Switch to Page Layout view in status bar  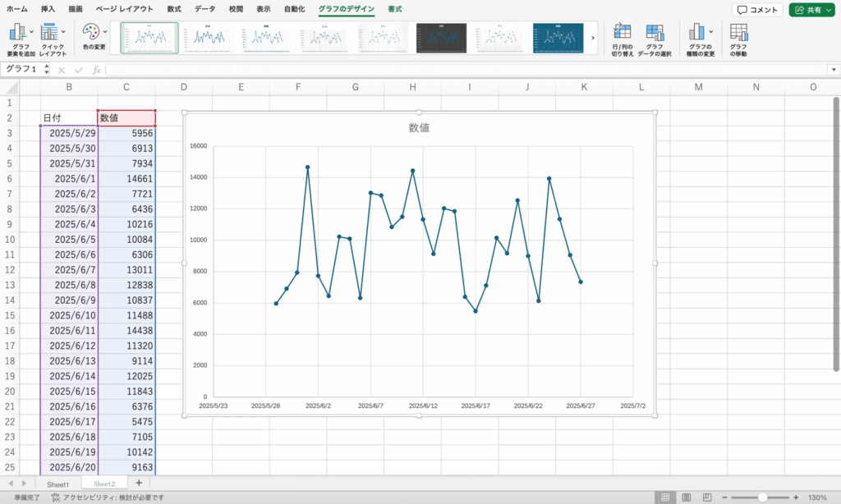tap(686, 497)
